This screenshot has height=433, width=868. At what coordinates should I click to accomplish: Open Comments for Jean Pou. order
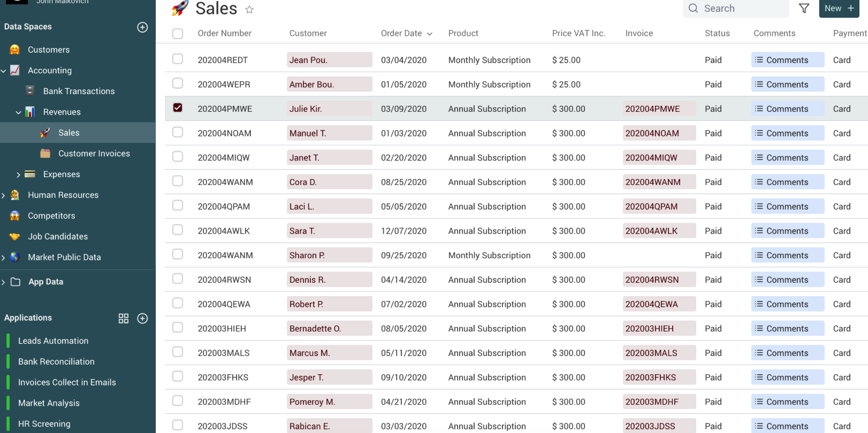pos(787,60)
